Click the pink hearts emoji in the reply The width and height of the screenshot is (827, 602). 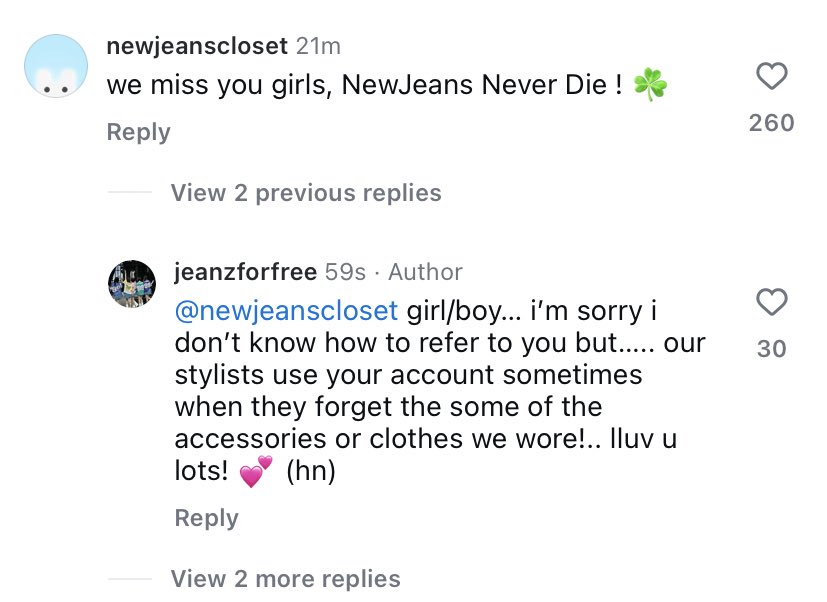pos(257,472)
